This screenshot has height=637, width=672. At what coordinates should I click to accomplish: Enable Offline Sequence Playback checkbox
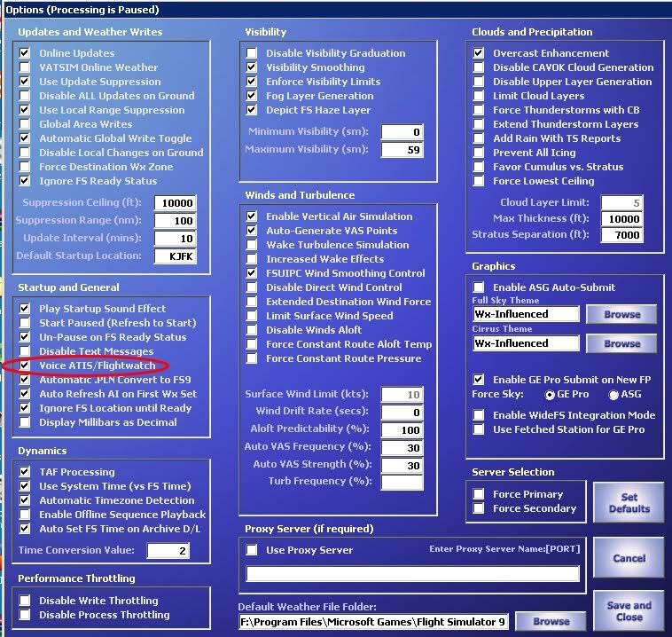(x=25, y=515)
